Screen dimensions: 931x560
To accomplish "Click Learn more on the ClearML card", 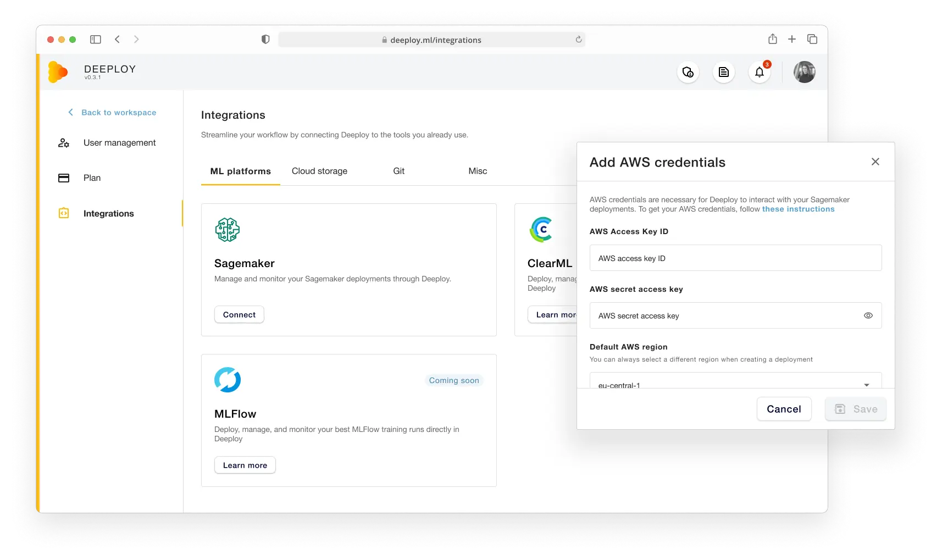I will [x=552, y=314].
